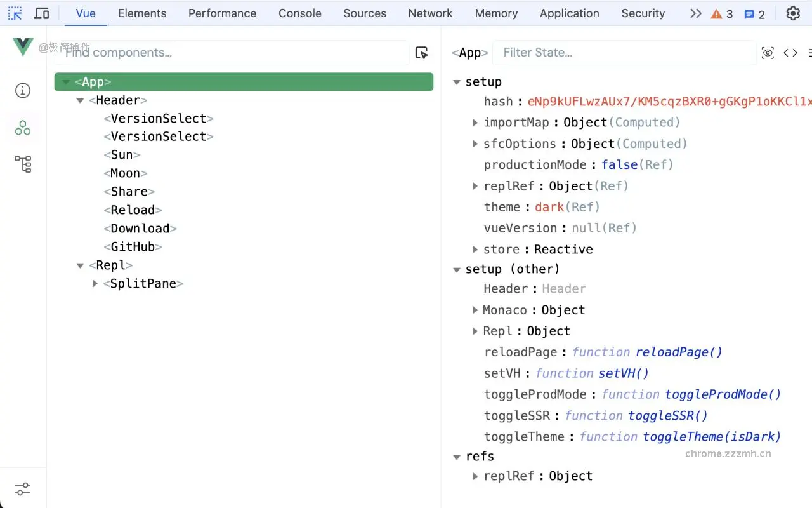Click the scroll-to-component eye icon
The image size is (812, 508).
click(x=768, y=53)
